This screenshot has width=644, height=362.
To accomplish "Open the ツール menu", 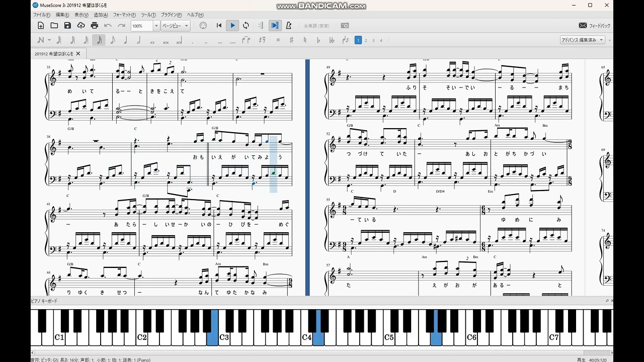I will [148, 15].
